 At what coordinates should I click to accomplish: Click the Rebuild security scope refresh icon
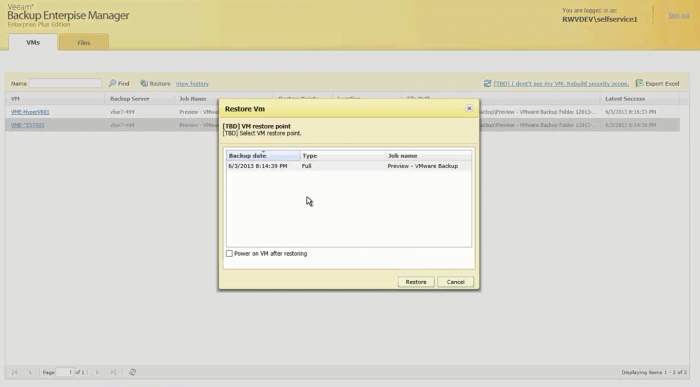(487, 83)
